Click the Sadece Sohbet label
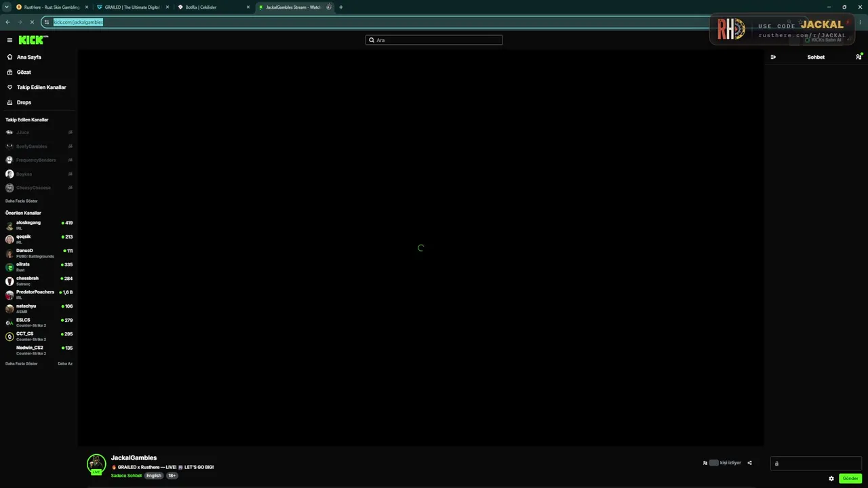Viewport: 868px width, 488px height. (x=126, y=476)
